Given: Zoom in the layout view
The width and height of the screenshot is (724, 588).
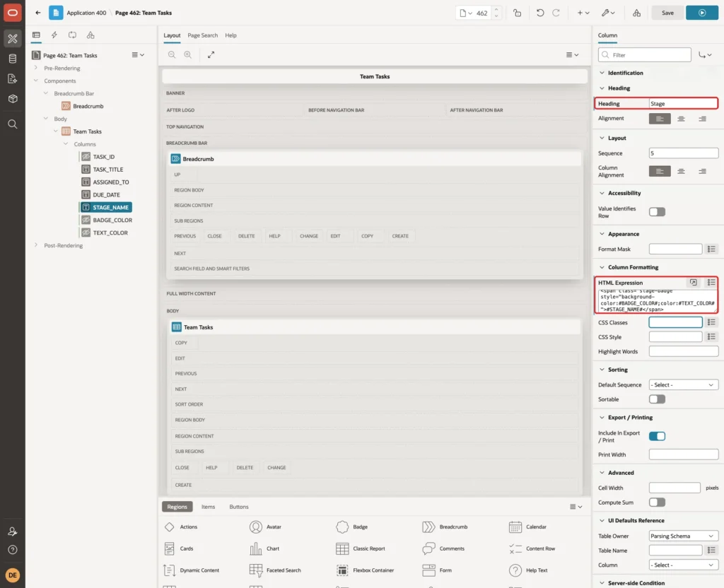Looking at the screenshot, I should pos(188,54).
